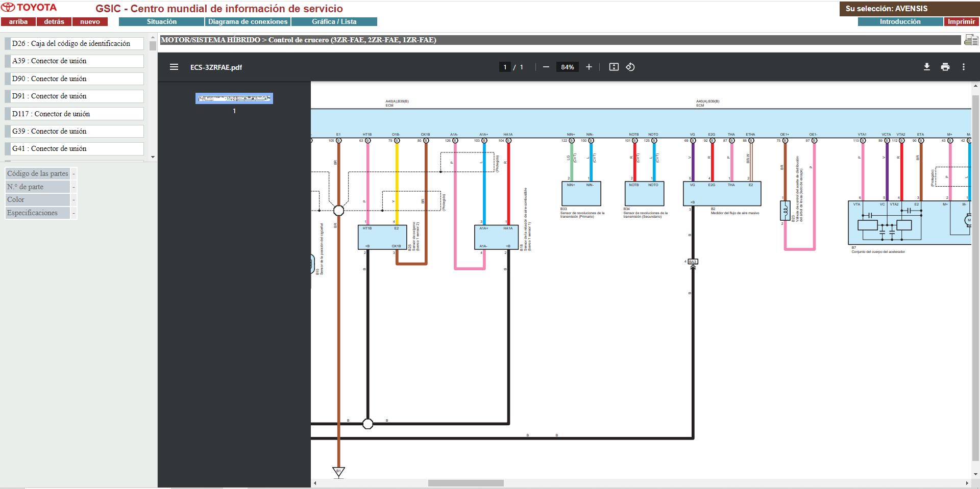Select D90 Conector de unión
980x489 pixels.
(x=75, y=79)
